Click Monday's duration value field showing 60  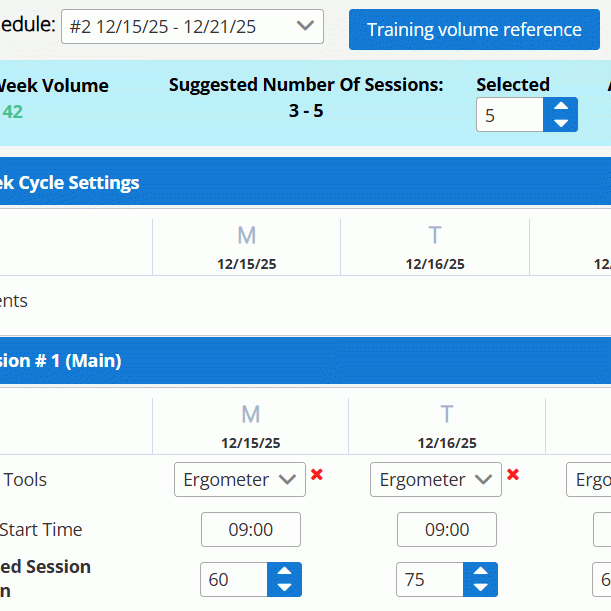pos(234,580)
